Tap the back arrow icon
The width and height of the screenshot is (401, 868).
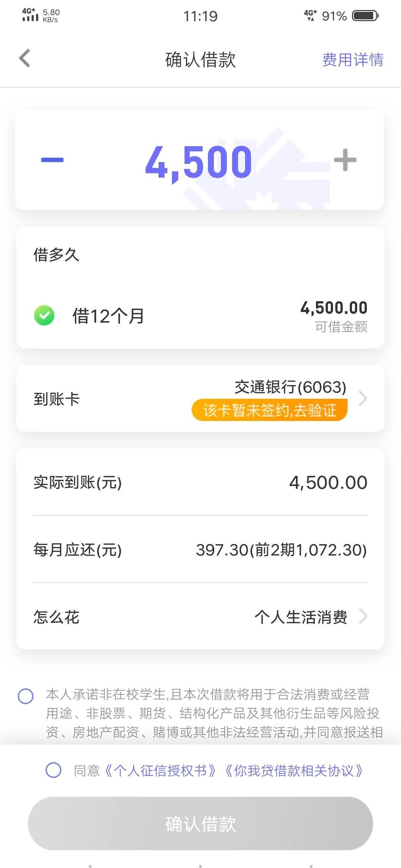click(25, 59)
